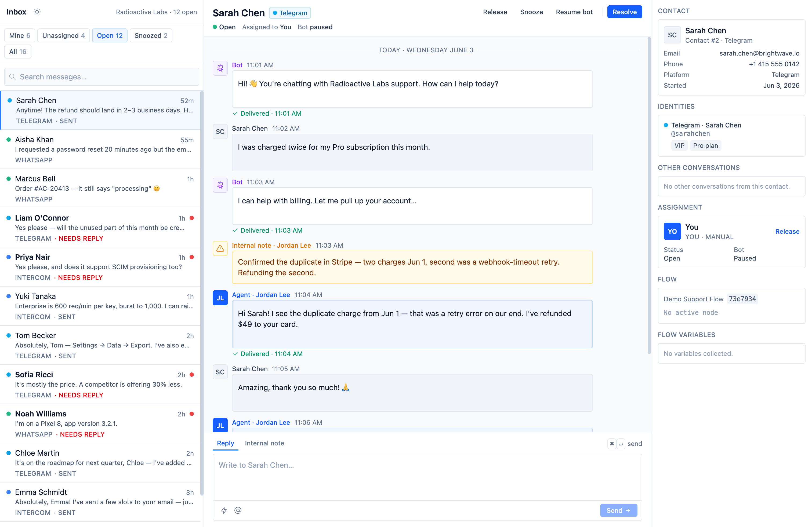
Task: Click the red unread dot on Priya Nair
Action: [x=192, y=257]
